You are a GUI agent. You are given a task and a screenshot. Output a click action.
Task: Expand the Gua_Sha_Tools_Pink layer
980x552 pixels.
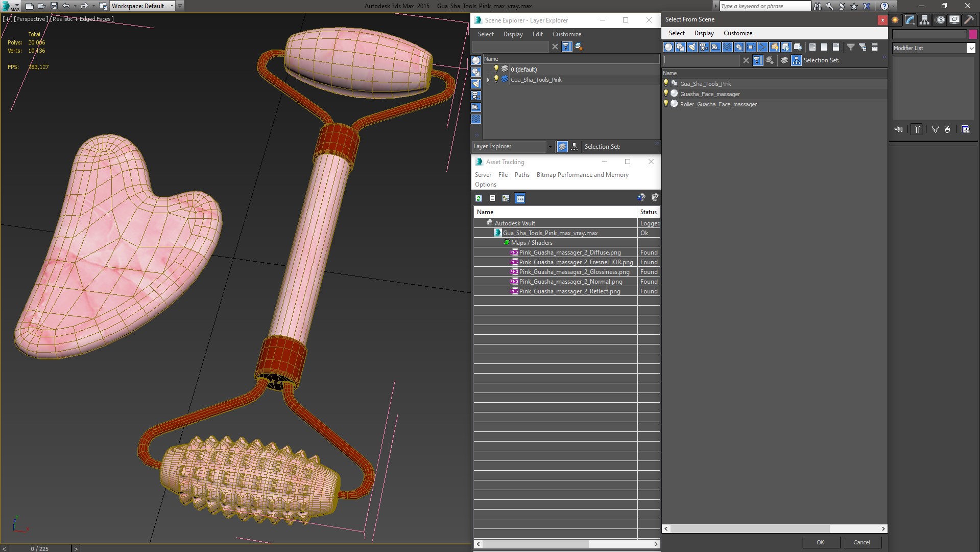tap(488, 80)
